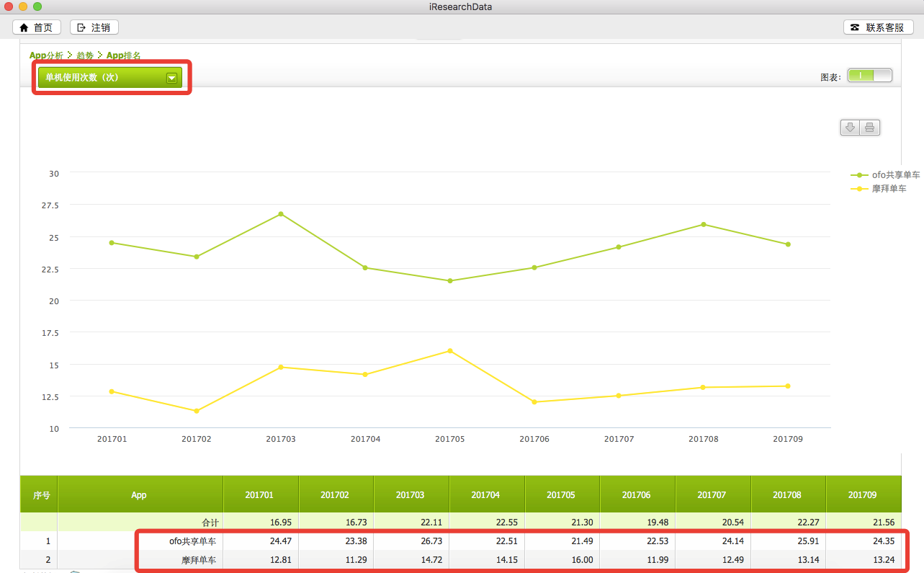Click the 201701 table column header
Viewport: 924px width, 573px height.
pos(259,495)
